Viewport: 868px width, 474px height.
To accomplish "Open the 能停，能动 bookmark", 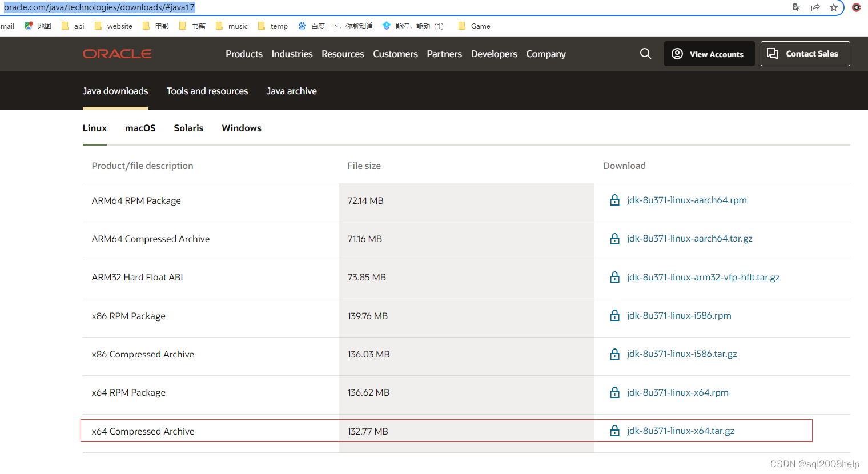I will (413, 26).
